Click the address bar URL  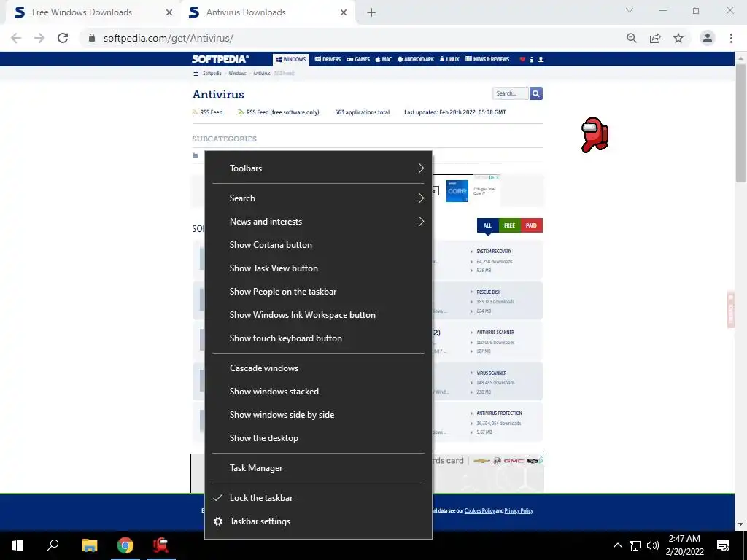(x=169, y=38)
